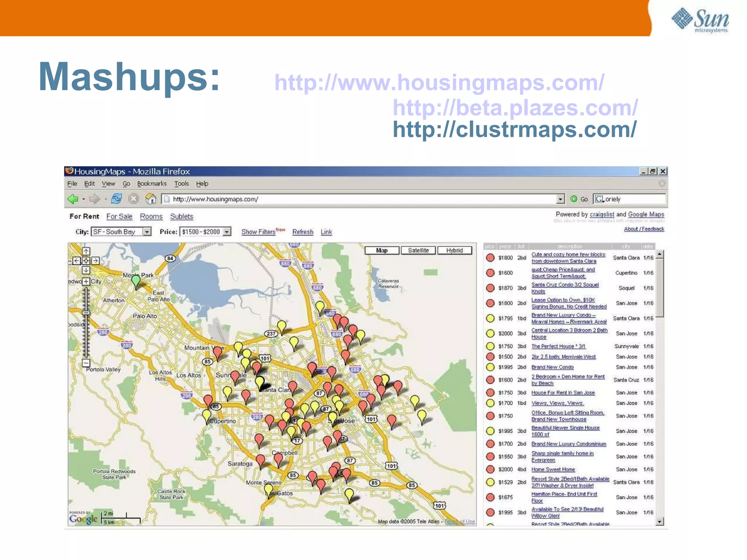Viewport: 747px width, 560px height.
Task: Click the map zoom slider handle
Action: click(86, 313)
